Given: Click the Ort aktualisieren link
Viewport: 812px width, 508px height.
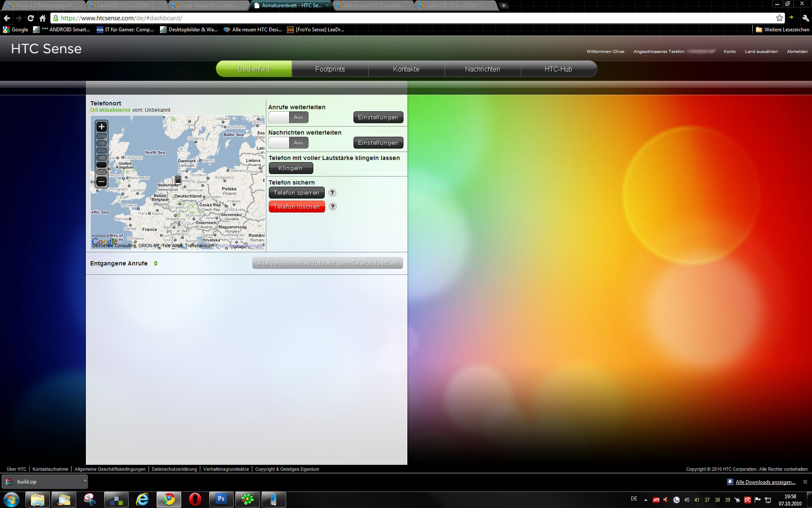Looking at the screenshot, I should coord(110,110).
